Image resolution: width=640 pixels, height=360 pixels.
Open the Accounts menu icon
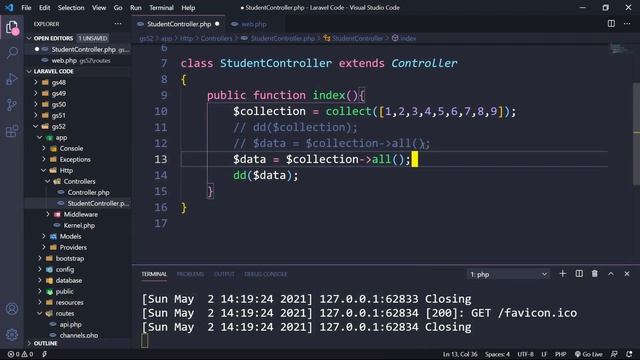coord(12,309)
